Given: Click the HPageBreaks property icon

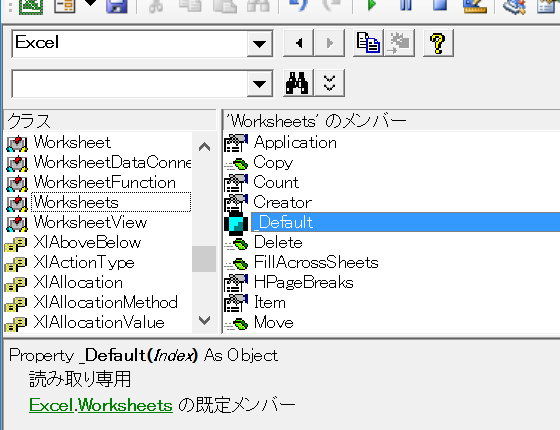Looking at the screenshot, I should (x=236, y=283).
